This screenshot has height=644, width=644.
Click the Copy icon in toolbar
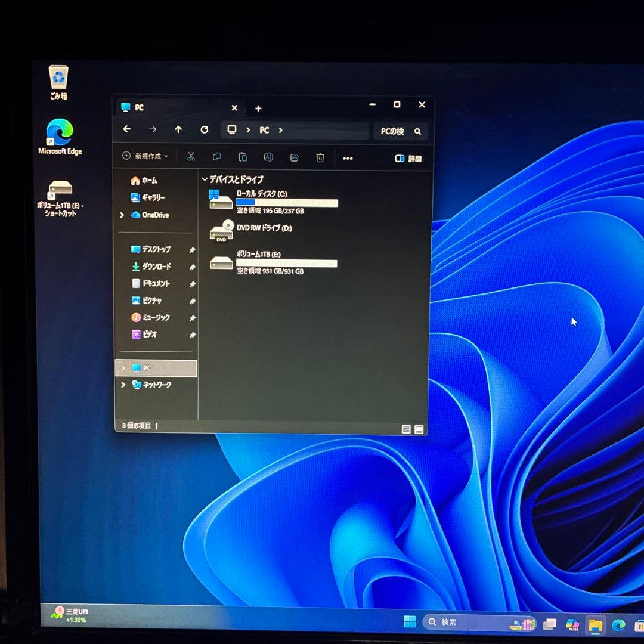tap(217, 157)
